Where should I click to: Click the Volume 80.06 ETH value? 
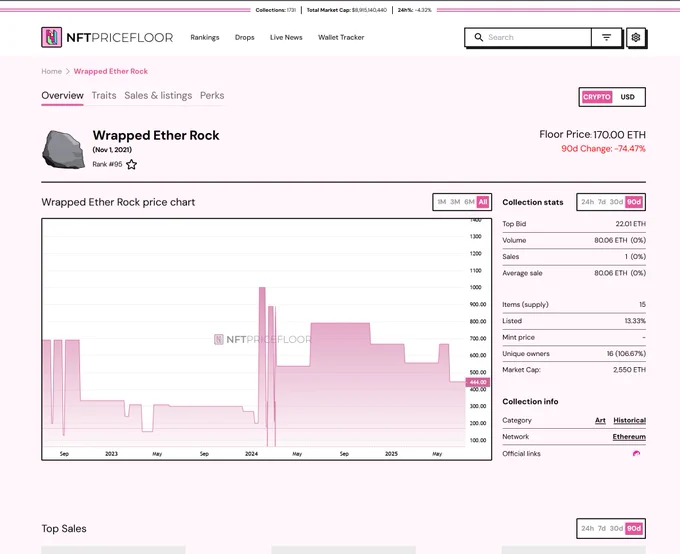click(620, 240)
